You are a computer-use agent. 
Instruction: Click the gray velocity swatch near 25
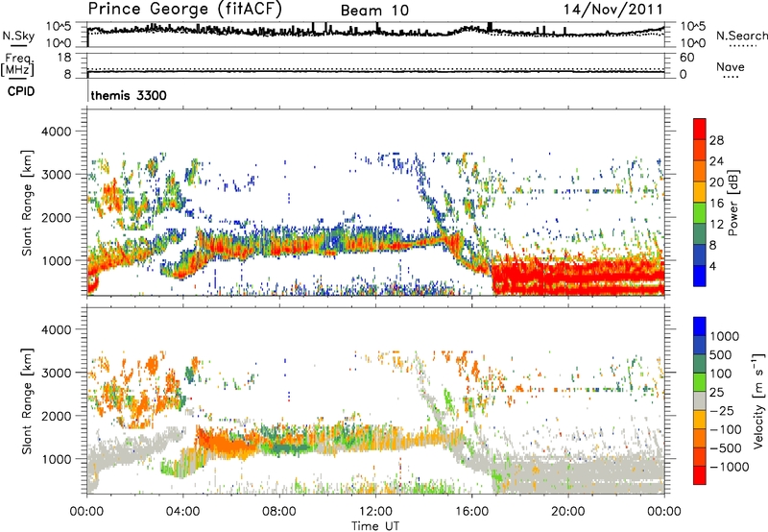pyautogui.click(x=700, y=400)
